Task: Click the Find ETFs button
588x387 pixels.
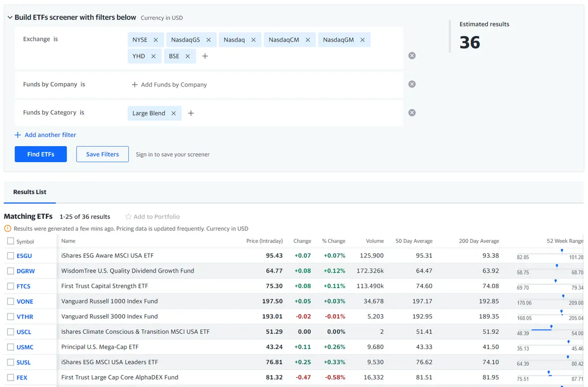Action: point(41,154)
